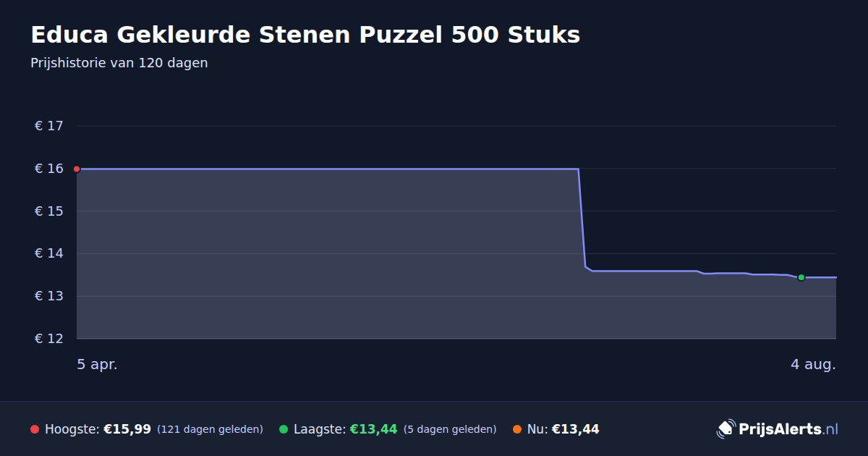
Task: Click the 4 aug. end date label
Action: point(813,365)
